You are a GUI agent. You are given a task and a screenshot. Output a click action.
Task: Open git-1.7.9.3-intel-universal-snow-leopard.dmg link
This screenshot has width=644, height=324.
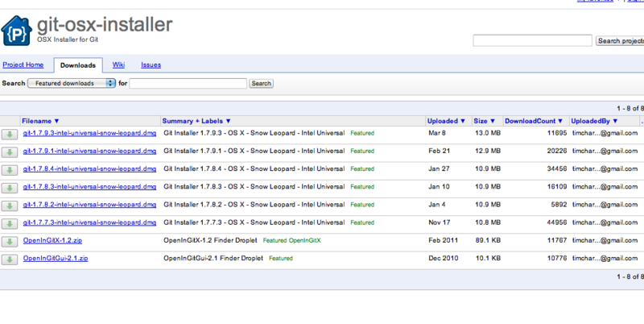[89, 133]
